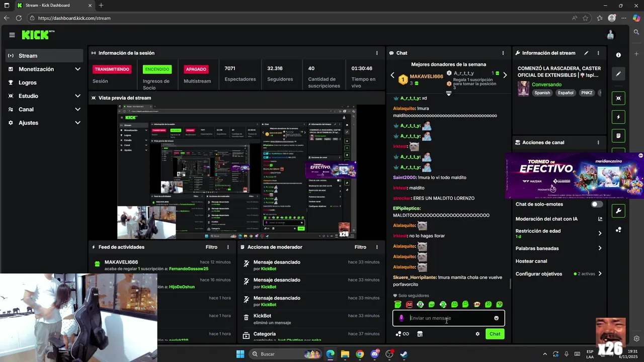Open FernandoGossow25 link in activity feed
This screenshot has height=362, width=644.
(189, 269)
